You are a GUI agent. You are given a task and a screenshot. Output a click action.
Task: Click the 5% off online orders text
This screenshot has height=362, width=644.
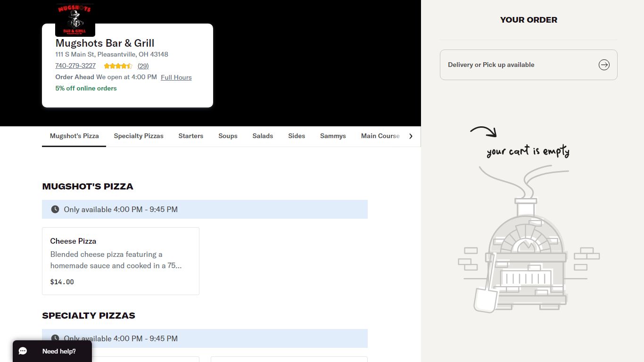86,88
